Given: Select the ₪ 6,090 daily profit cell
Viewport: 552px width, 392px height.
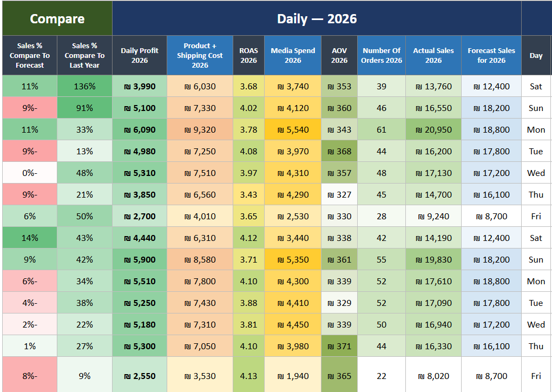Looking at the screenshot, I should coord(140,129).
